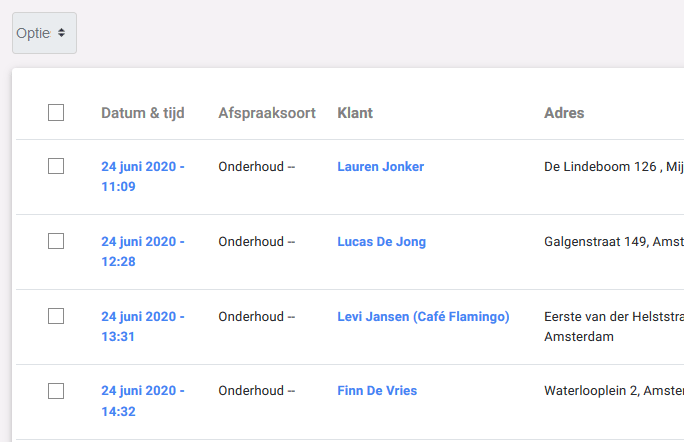Check the row for Lauren Jonker

56,166
